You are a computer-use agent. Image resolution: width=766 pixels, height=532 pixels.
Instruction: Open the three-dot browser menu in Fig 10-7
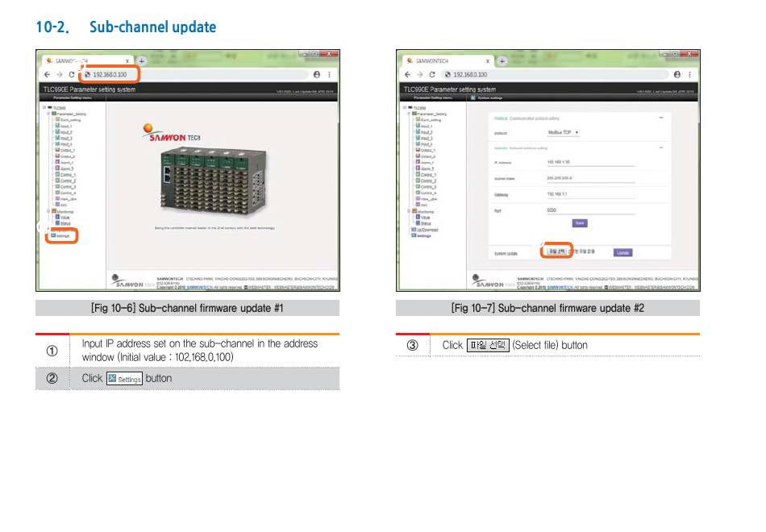(x=689, y=75)
